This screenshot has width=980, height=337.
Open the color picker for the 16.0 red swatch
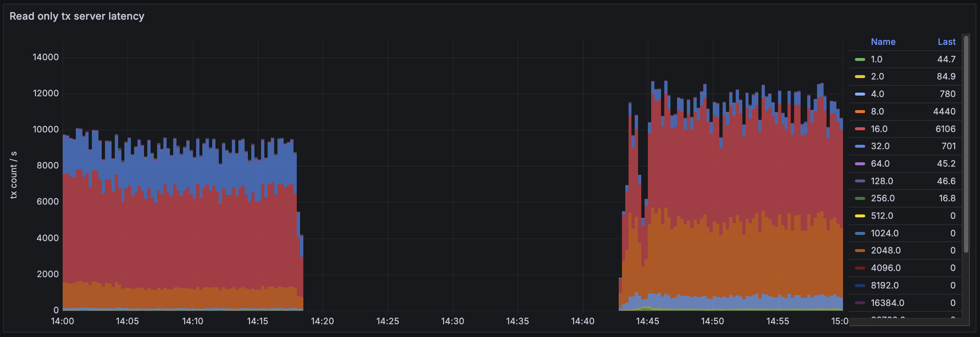tap(860, 129)
